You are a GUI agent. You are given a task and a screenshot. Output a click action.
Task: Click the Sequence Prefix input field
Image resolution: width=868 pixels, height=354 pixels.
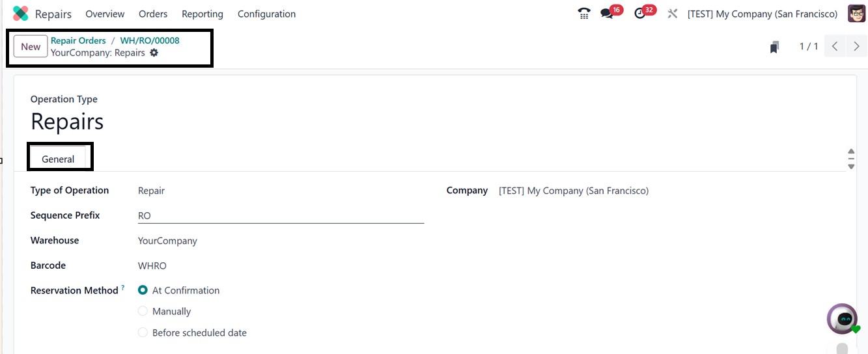281,215
